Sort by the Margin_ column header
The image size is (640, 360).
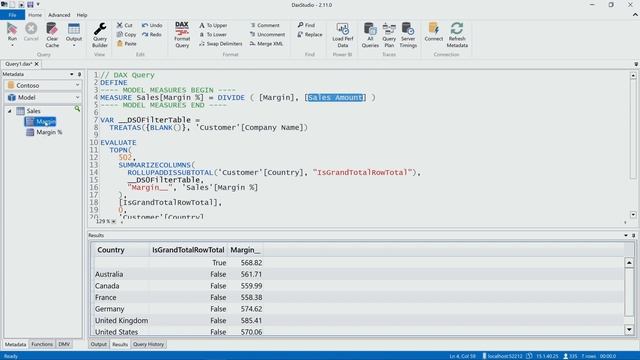click(245, 250)
